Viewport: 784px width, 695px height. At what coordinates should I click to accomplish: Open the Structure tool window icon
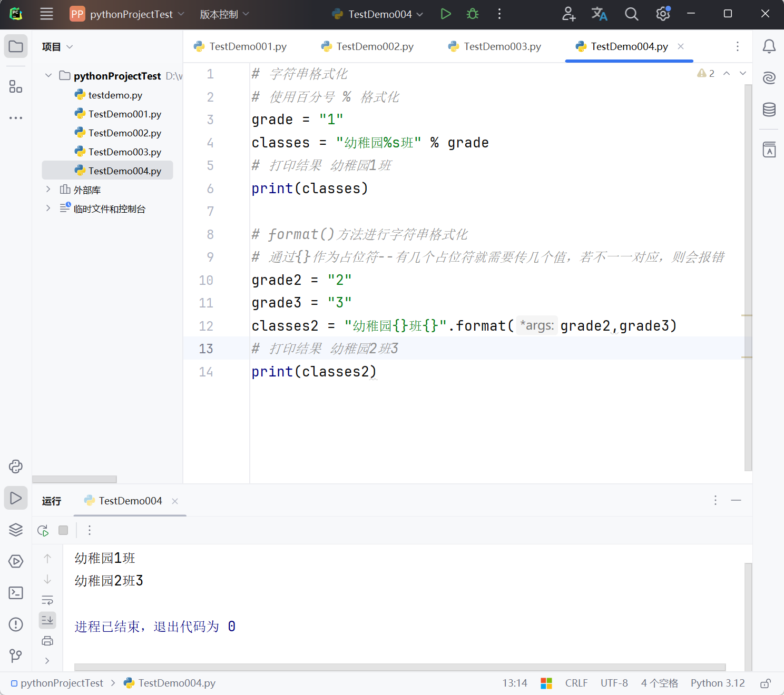click(x=16, y=86)
